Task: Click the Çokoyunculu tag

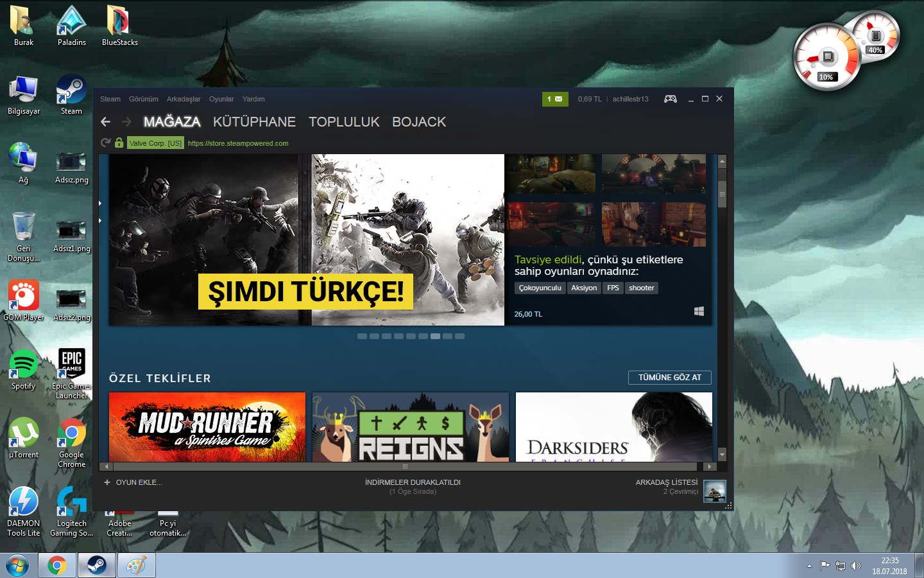Action: click(x=540, y=288)
